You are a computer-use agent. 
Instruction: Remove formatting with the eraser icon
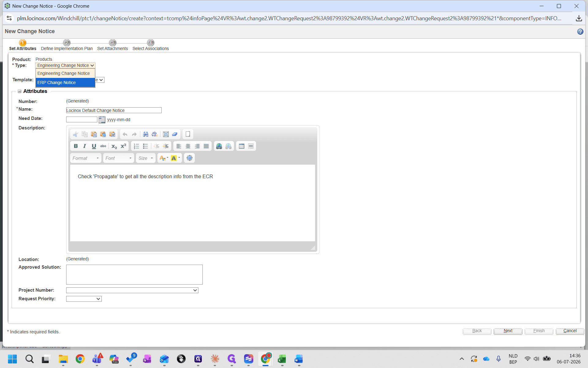coord(175,134)
